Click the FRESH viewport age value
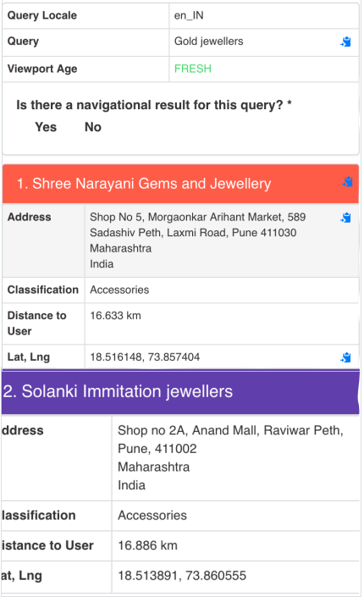This screenshot has width=364, height=597. click(x=193, y=69)
